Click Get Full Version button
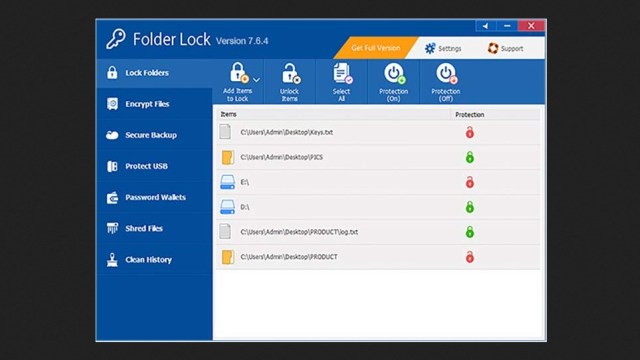 (376, 48)
